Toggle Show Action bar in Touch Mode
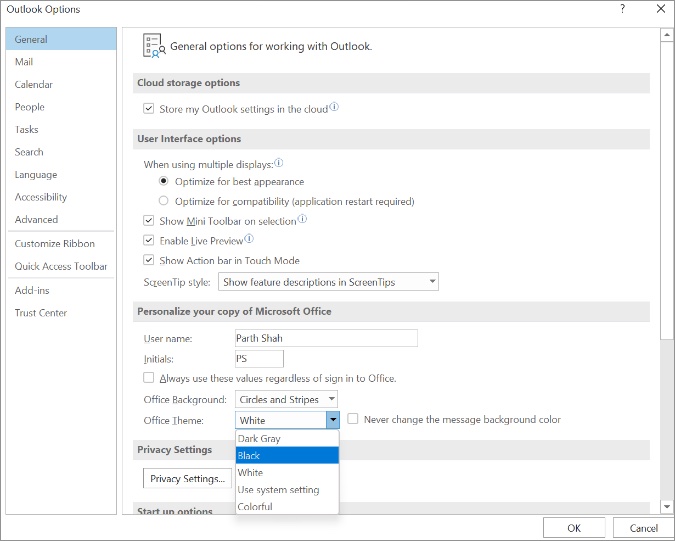The image size is (675, 541). click(149, 260)
